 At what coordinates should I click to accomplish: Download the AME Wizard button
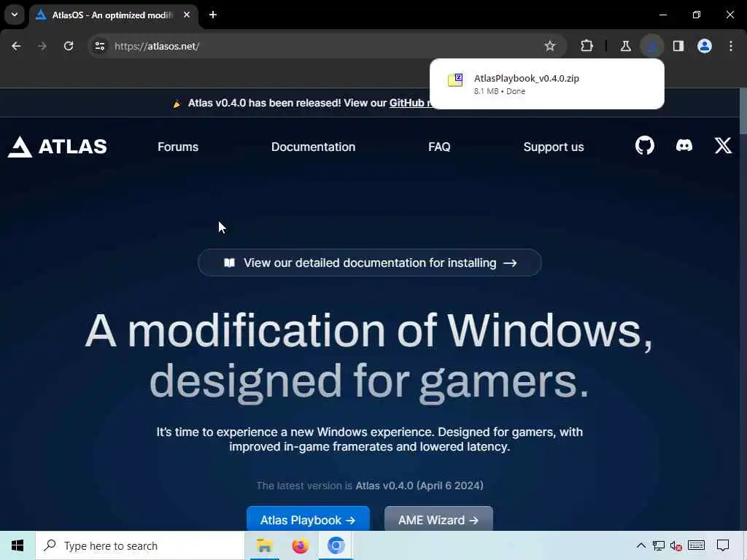[438, 519]
